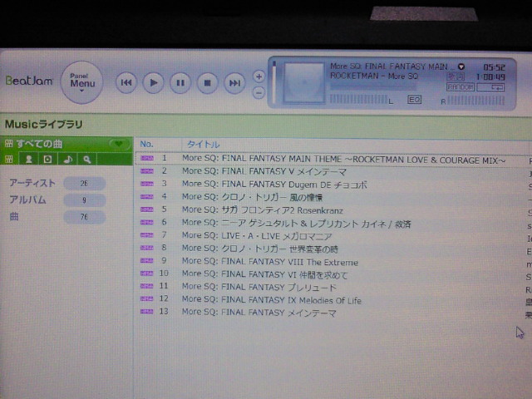The width and height of the screenshot is (532, 399).
Task: Switch to the artist view tab
Action: click(x=28, y=159)
